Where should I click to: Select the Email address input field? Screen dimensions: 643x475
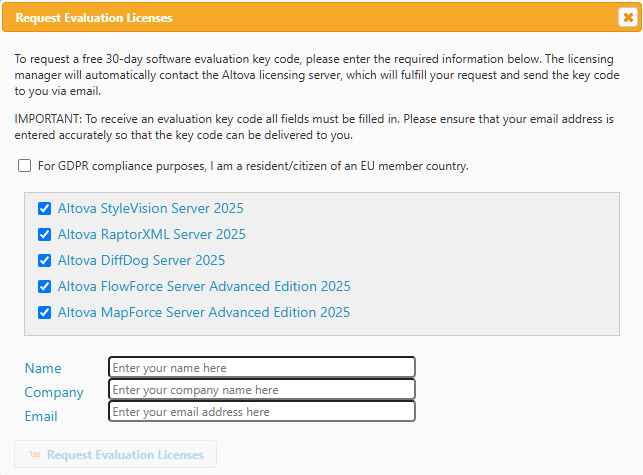[x=261, y=412]
